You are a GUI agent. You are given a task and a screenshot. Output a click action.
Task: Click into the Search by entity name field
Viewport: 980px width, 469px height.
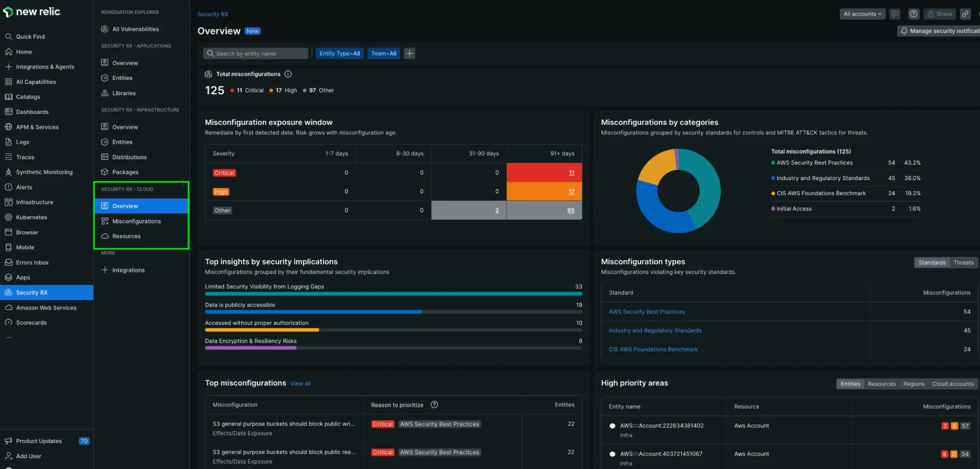[x=255, y=53]
